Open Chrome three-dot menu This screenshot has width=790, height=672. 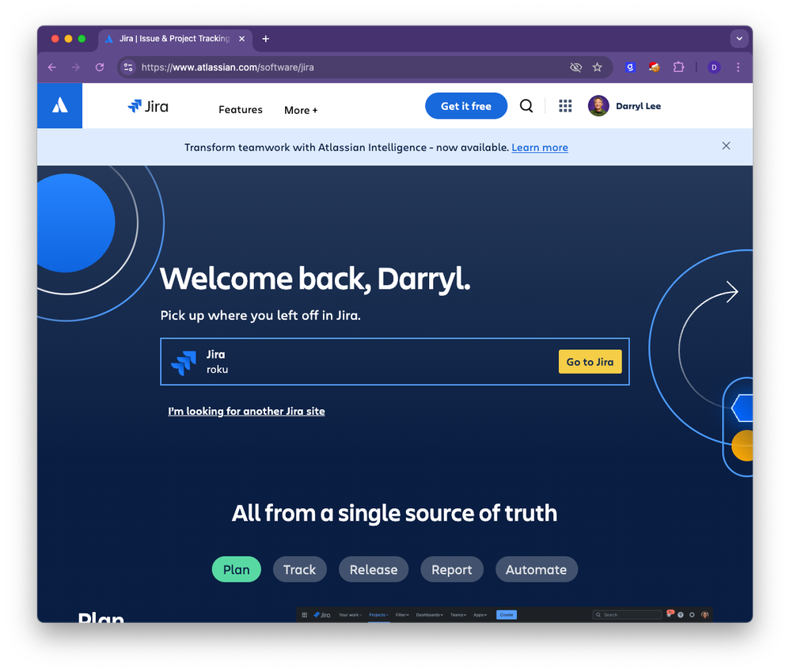click(738, 67)
